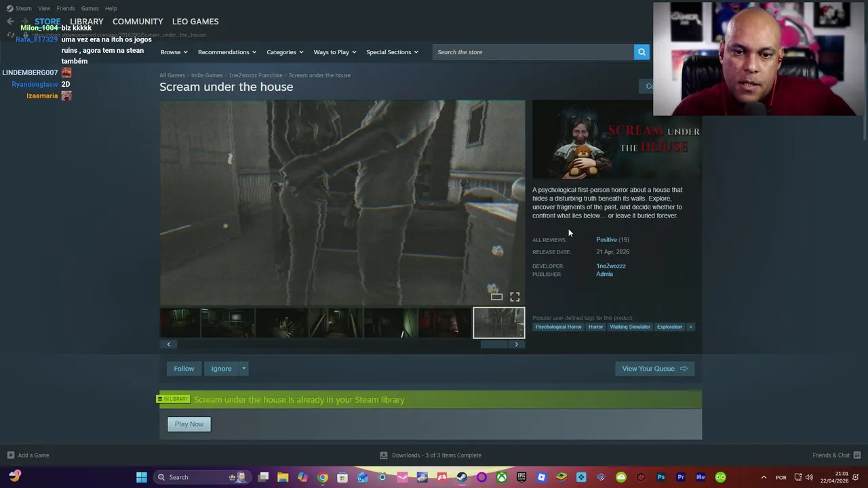Viewport: 868px width, 488px height.
Task: Go back with the Steam back arrow
Action: tap(10, 21)
